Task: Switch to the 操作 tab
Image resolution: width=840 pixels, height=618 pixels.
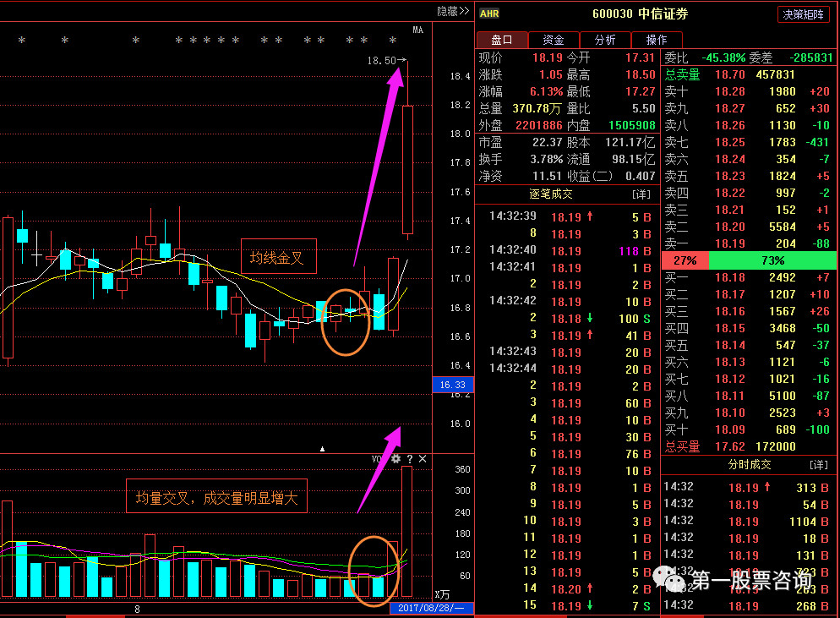Action: [x=657, y=40]
